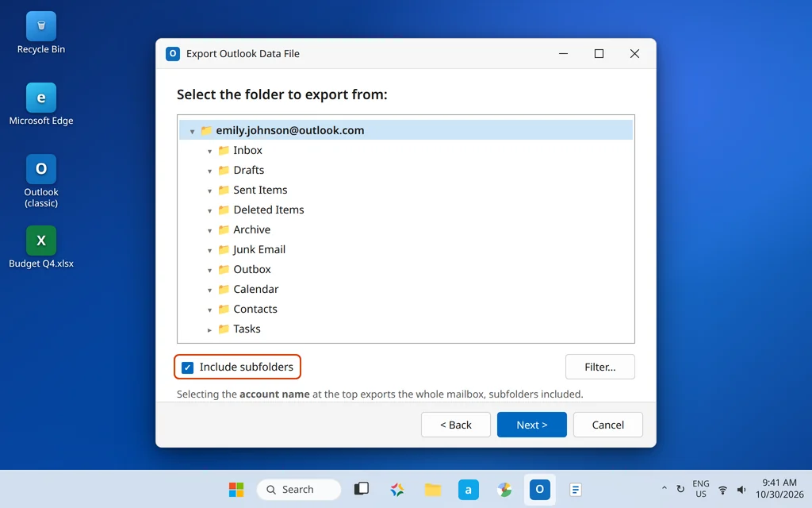Image resolution: width=812 pixels, height=508 pixels.
Task: Expand the Tasks folder arrow
Action: (209, 330)
